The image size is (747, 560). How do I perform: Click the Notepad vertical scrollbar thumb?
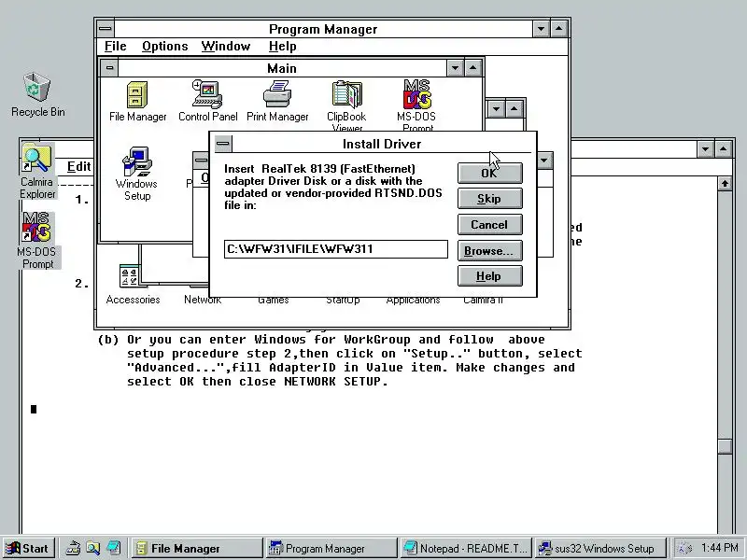coord(725,446)
